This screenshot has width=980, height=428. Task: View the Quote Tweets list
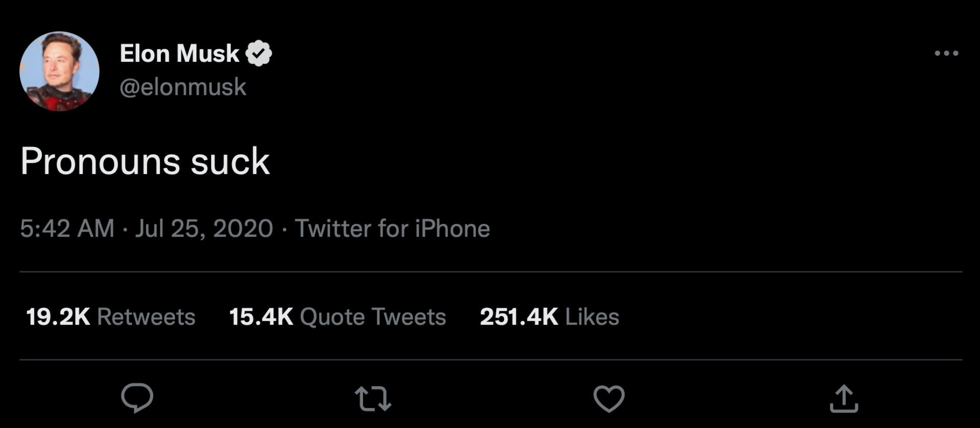[373, 317]
